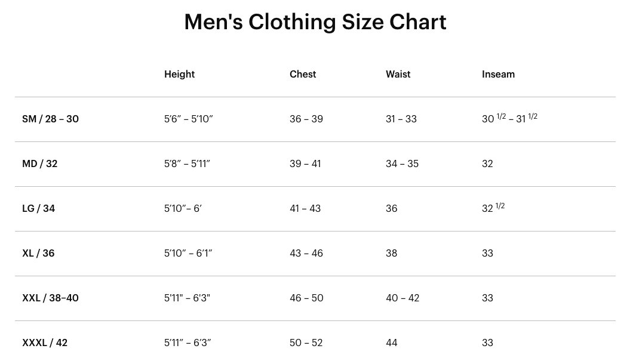Screen dimensions: 639x364
Task: Select the Height column header
Action: (x=179, y=75)
